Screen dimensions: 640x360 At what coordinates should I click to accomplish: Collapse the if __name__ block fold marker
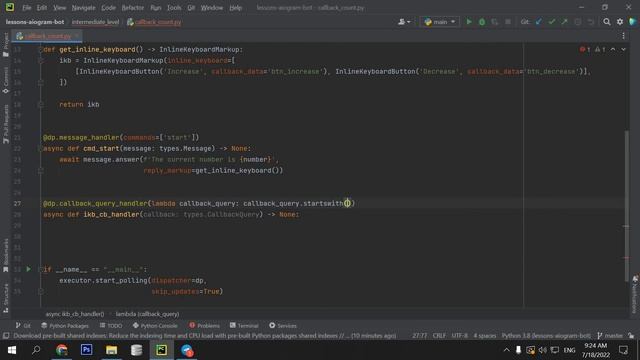(40, 269)
